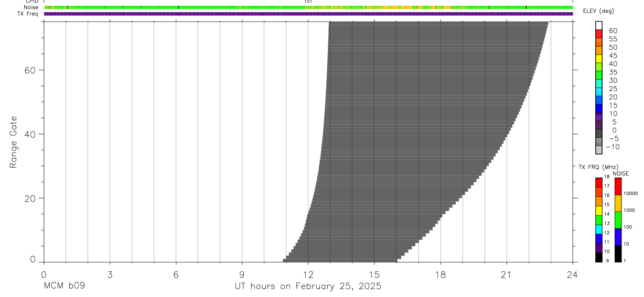Click the x-axis tick label '12'
This screenshot has height=297, width=644.
click(308, 273)
